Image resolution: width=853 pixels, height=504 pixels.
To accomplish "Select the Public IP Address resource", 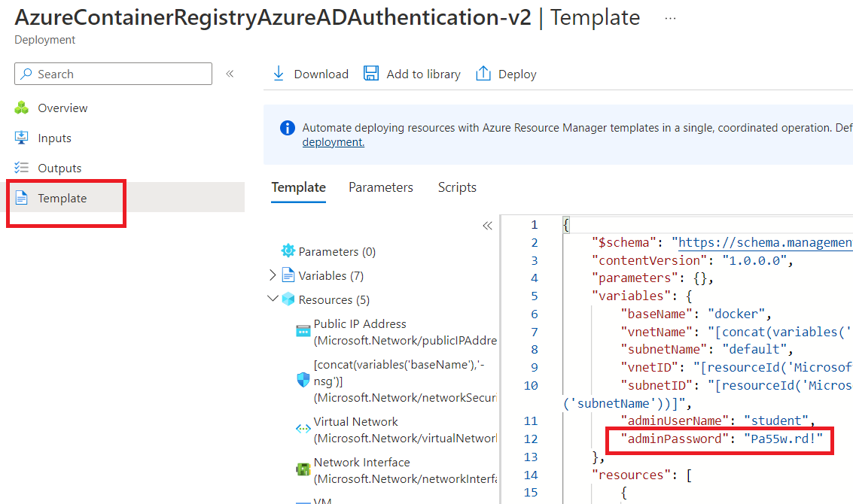I will point(360,324).
